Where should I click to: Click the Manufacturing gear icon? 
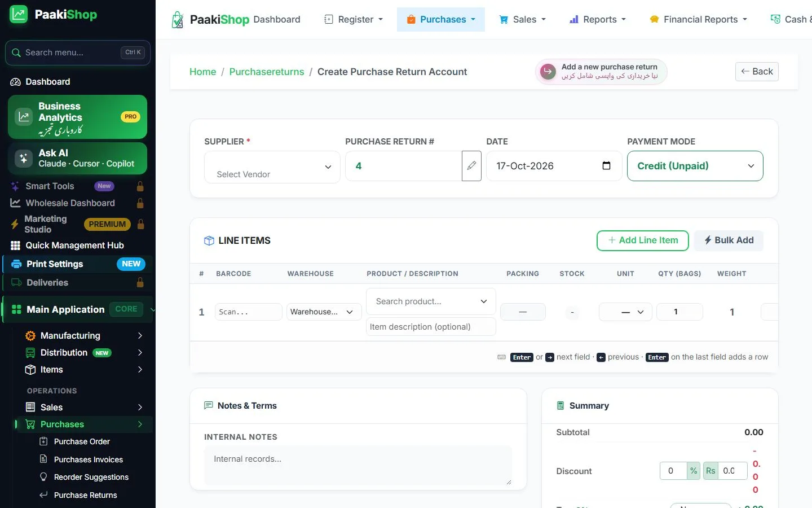(30, 336)
